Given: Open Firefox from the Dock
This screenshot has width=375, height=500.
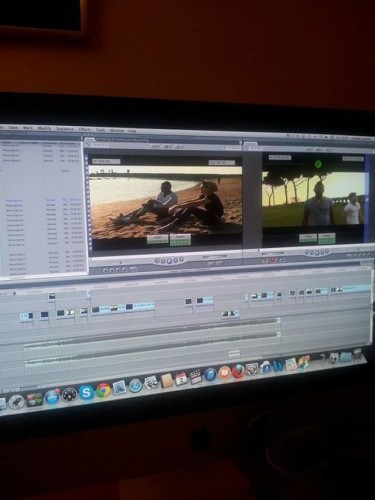Looking at the screenshot, I should point(238,371).
